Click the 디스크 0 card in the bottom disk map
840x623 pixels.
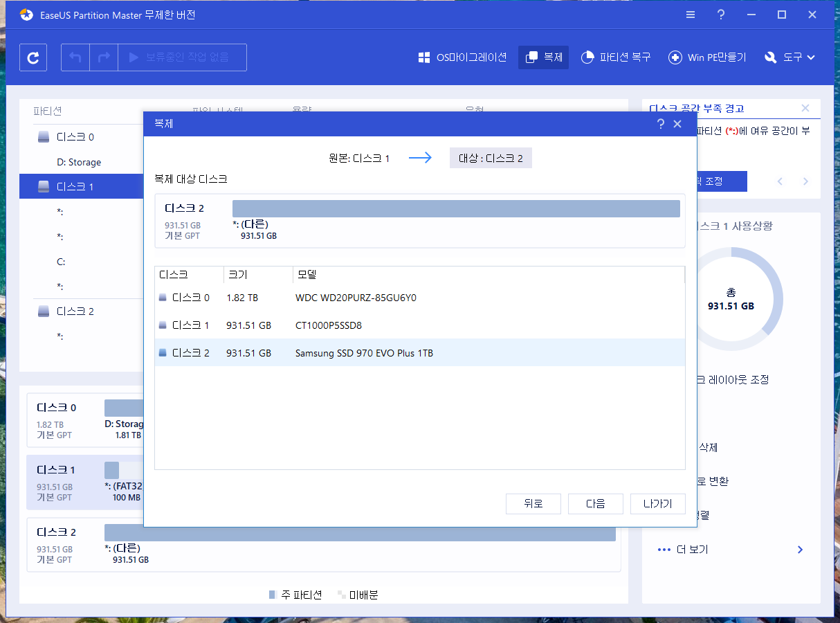tap(85, 421)
